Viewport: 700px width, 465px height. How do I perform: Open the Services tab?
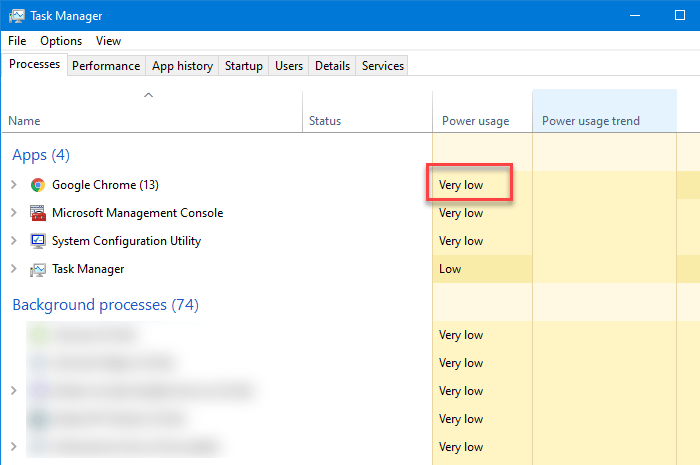click(x=383, y=66)
